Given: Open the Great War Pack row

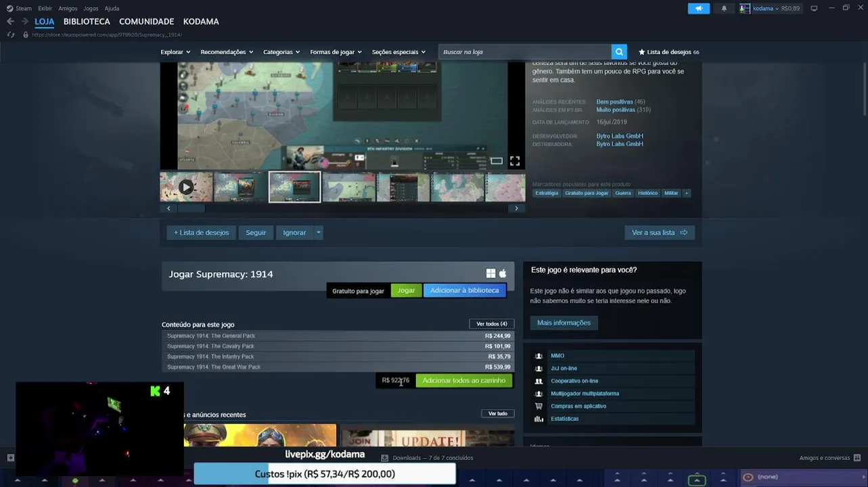Looking at the screenshot, I should (x=338, y=367).
